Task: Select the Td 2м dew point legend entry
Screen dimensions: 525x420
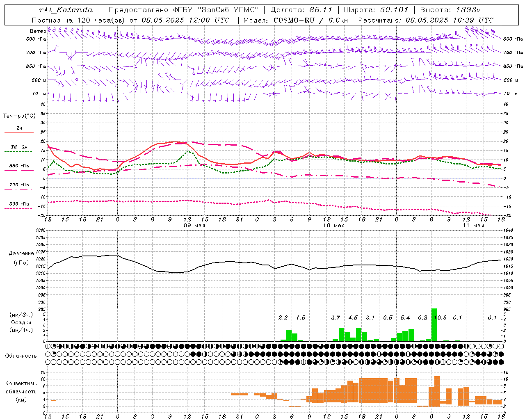Action: coord(19,147)
